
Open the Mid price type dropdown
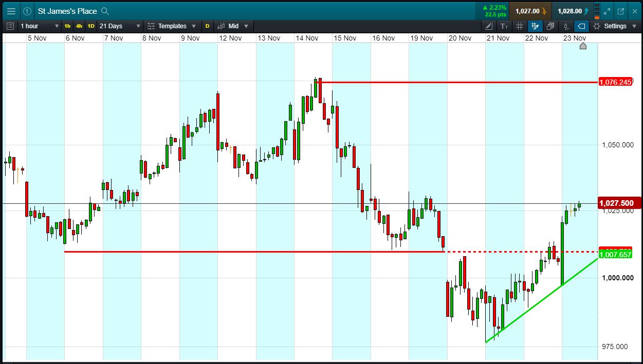(x=232, y=26)
